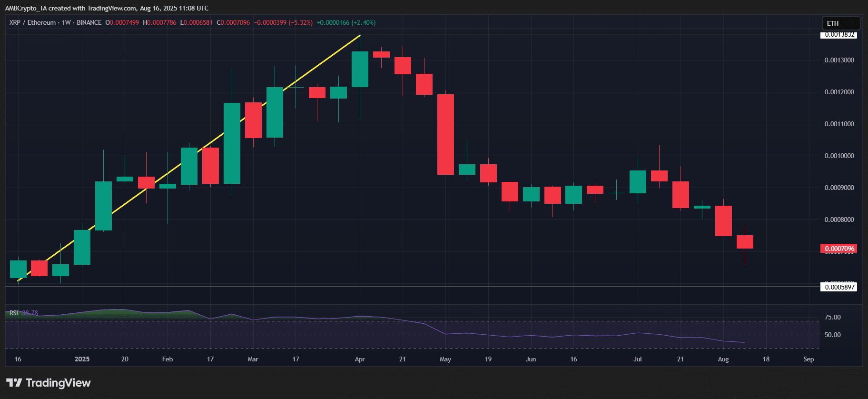Click the red current price label 0.0007096
The image size is (868, 399).
point(839,249)
